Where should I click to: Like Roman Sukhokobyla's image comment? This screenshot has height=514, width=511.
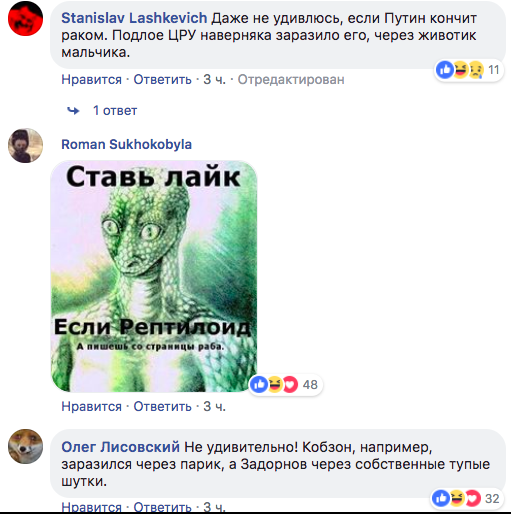(x=92, y=406)
